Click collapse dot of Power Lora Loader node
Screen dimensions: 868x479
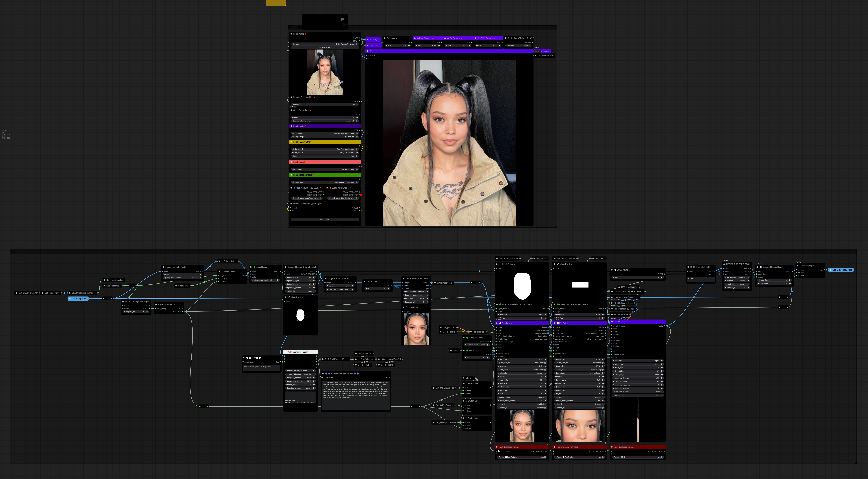(291, 203)
